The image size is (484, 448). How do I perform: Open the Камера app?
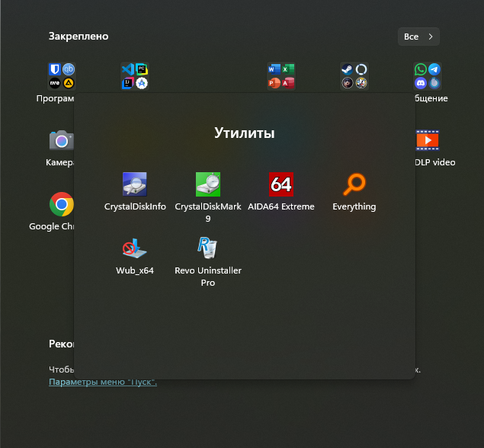[61, 141]
